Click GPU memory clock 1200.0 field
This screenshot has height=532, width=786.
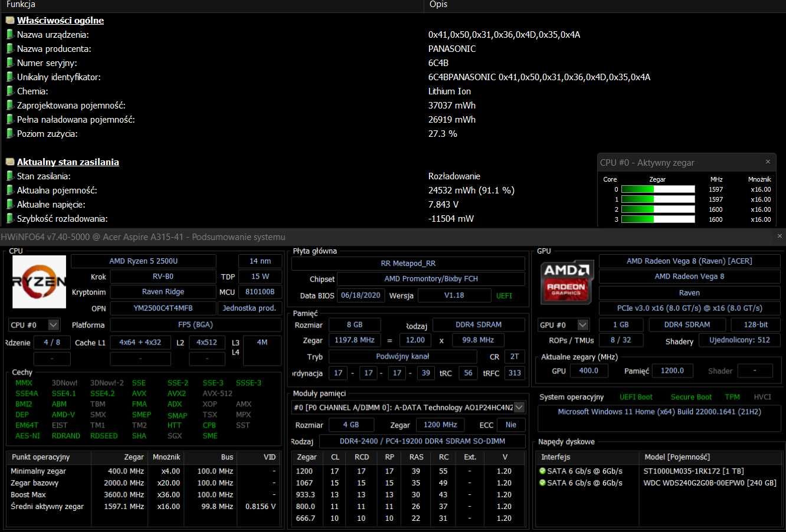tap(672, 371)
